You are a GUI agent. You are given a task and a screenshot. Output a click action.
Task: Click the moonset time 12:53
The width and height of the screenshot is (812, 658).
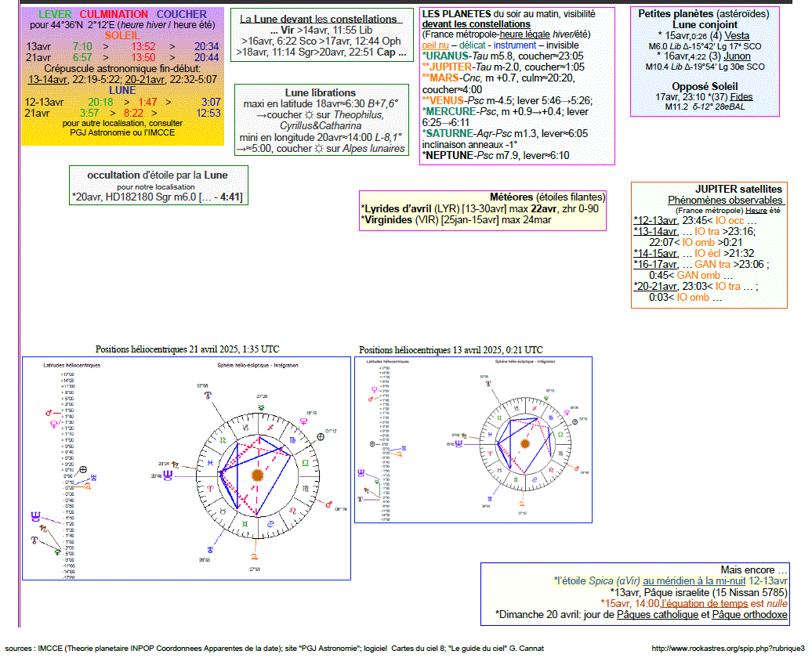click(208, 113)
